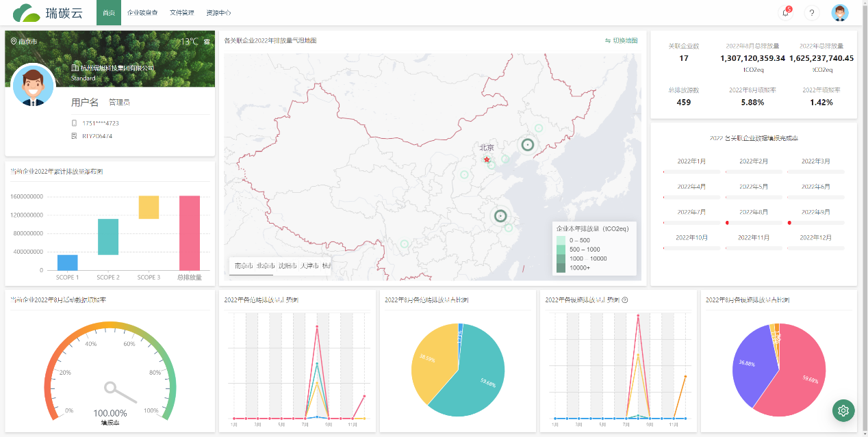This screenshot has height=437, width=868.
Task: Select the 首页 tab
Action: [x=108, y=13]
